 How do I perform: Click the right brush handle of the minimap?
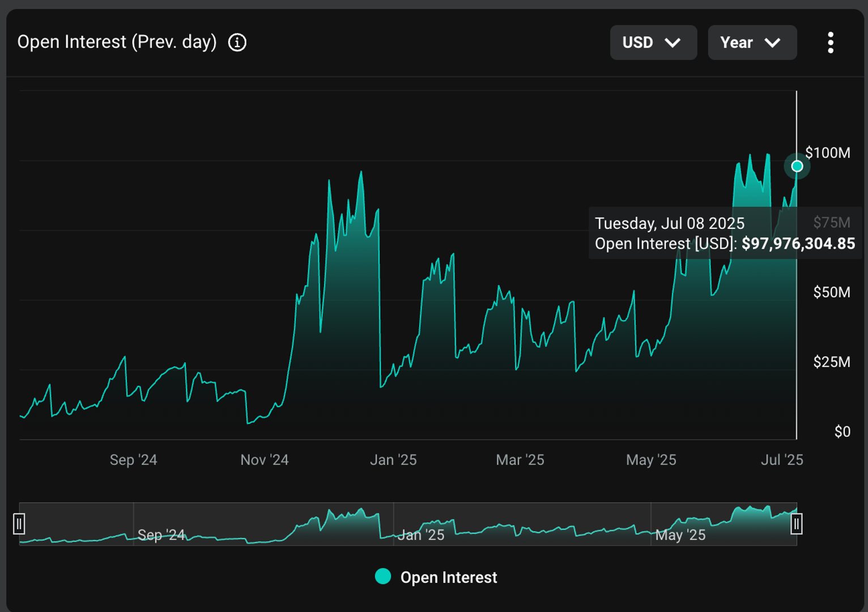point(798,524)
